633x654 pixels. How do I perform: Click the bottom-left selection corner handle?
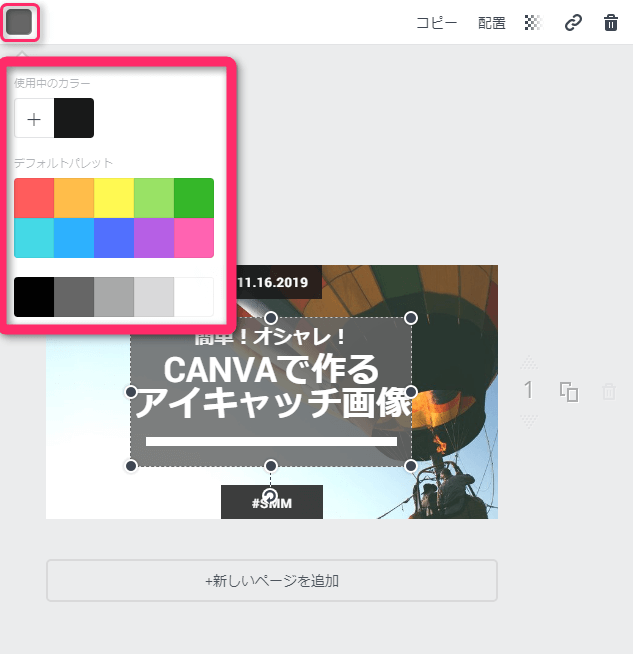click(x=131, y=465)
